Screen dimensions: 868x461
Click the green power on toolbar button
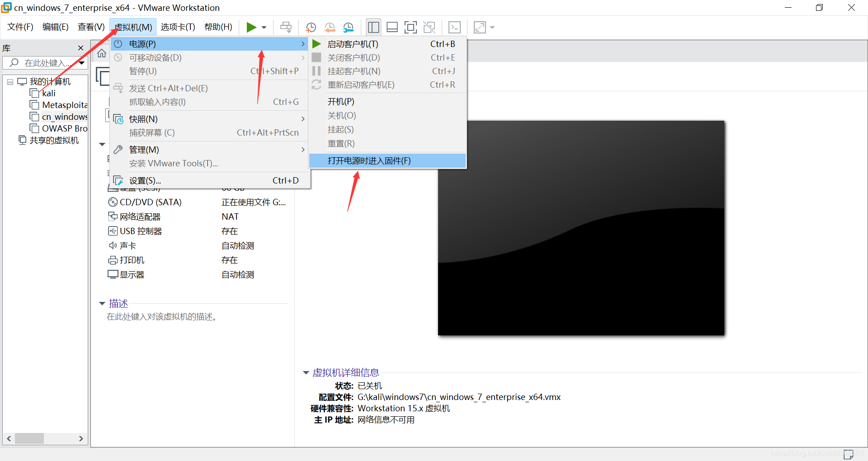tap(251, 27)
